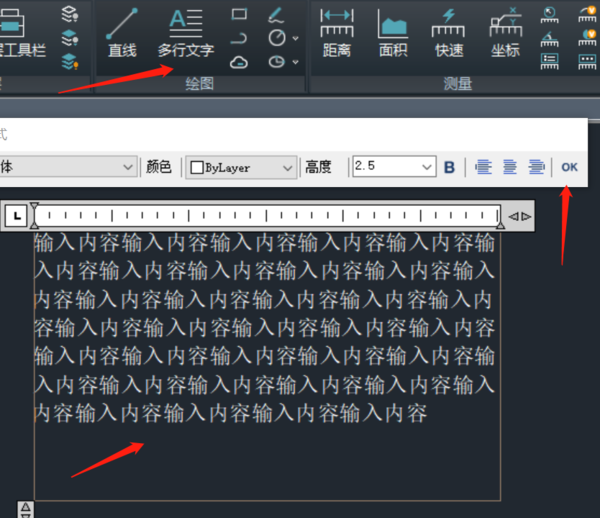The height and width of the screenshot is (518, 600).
Task: Select the revision cloud drawing tool
Action: pyautogui.click(x=239, y=62)
